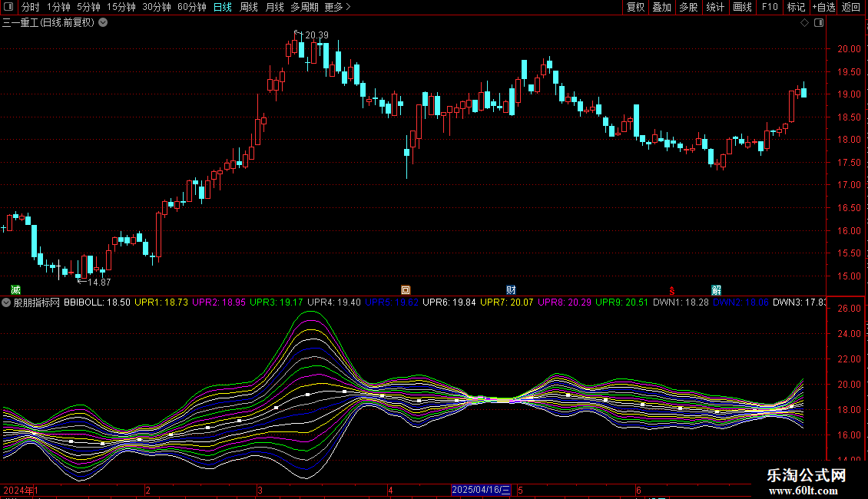Switch to 30分钟 period

pos(157,7)
